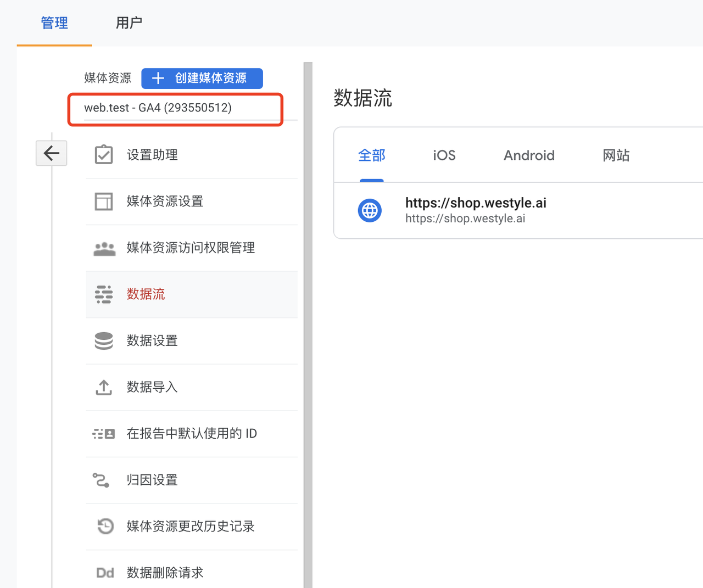
Task: Open 媒体资源设置 menu item
Action: coord(192,201)
